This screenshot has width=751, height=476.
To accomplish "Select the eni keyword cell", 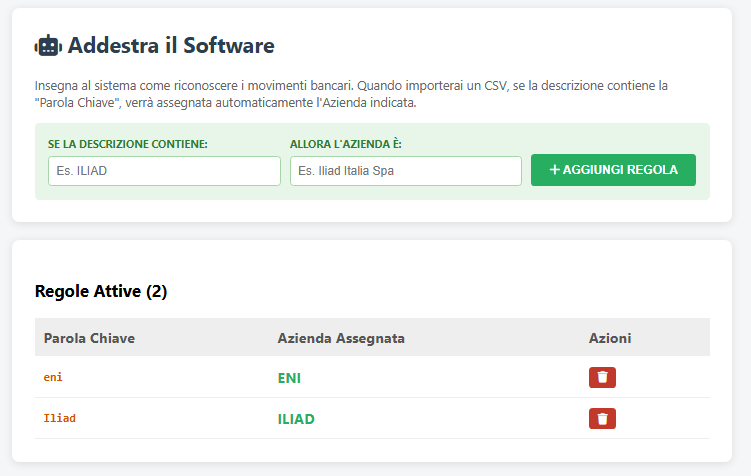I will pos(54,377).
